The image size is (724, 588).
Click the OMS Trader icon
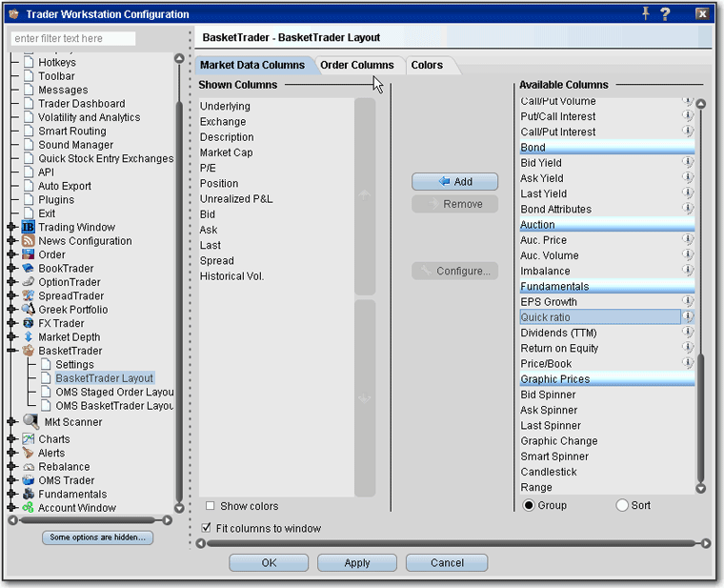pyautogui.click(x=29, y=480)
